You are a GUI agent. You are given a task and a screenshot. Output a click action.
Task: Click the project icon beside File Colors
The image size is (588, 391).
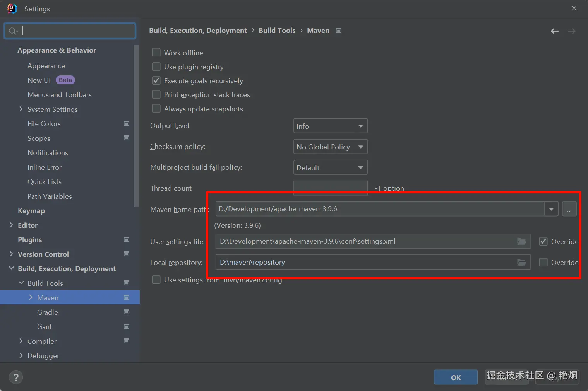(x=127, y=124)
